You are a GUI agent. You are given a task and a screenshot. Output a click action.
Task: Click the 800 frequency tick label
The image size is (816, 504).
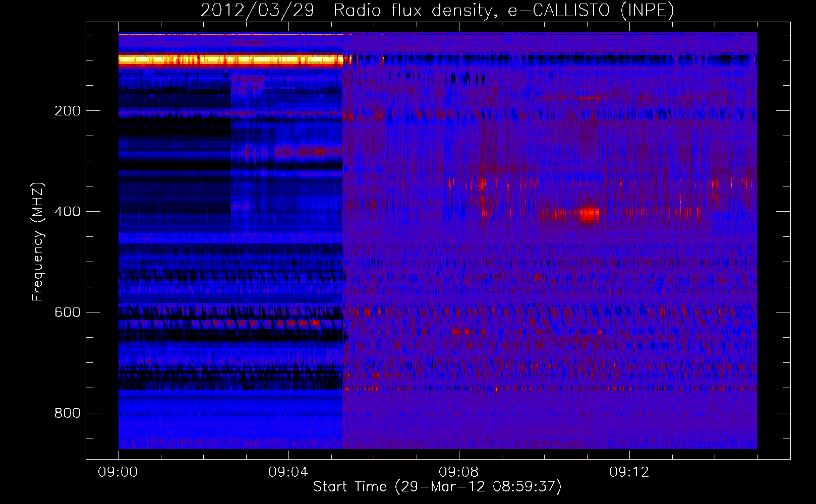click(x=68, y=413)
